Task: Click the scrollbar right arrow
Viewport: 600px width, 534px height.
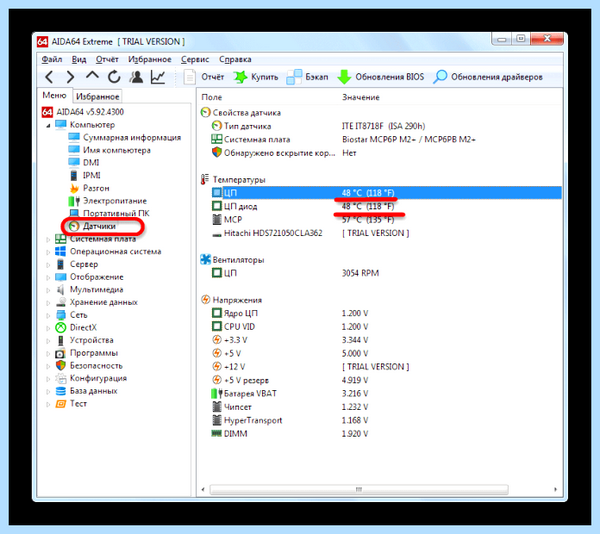Action: click(555, 489)
